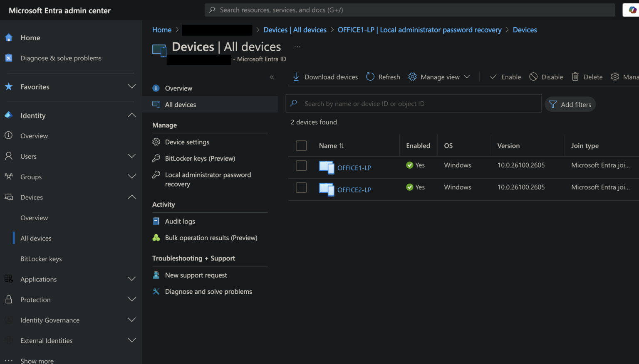Select all devices with header checkbox
The height and width of the screenshot is (364, 639).
click(x=301, y=145)
